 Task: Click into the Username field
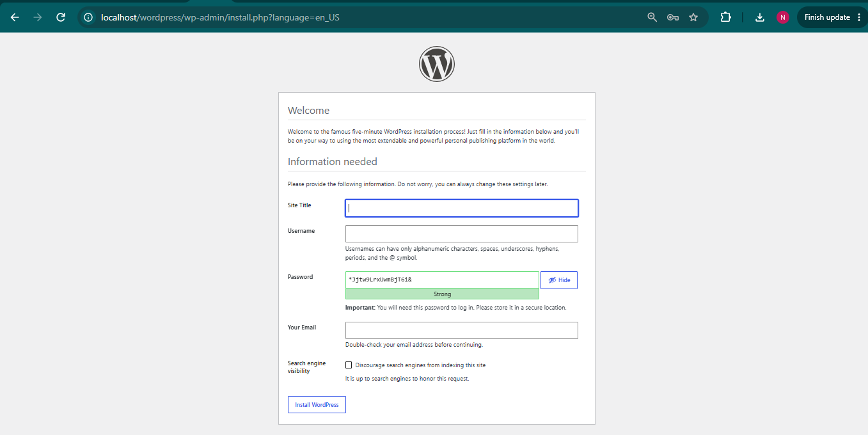(x=462, y=233)
